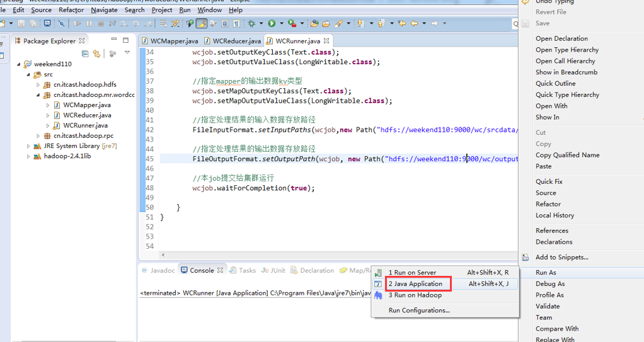Screen dimensions: 644x342
Task: Expand the JRE System Library node
Action: tap(28, 145)
